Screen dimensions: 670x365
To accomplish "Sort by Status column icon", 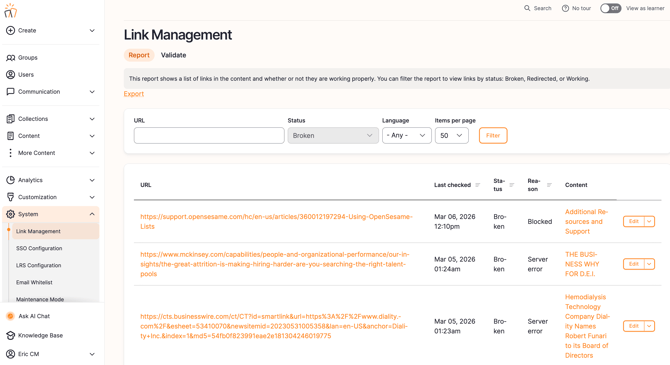I will pos(511,185).
